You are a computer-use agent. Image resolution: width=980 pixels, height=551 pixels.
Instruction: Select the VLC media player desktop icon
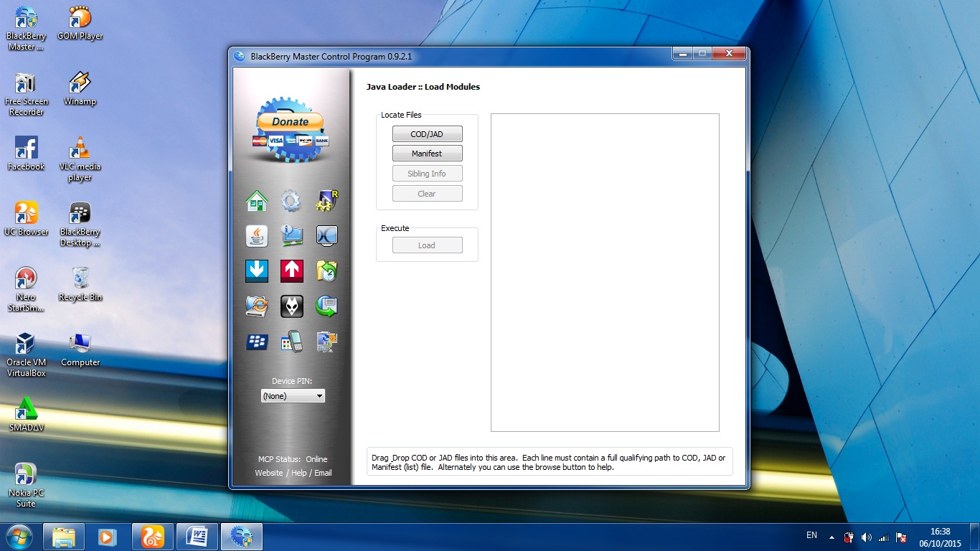[x=80, y=159]
